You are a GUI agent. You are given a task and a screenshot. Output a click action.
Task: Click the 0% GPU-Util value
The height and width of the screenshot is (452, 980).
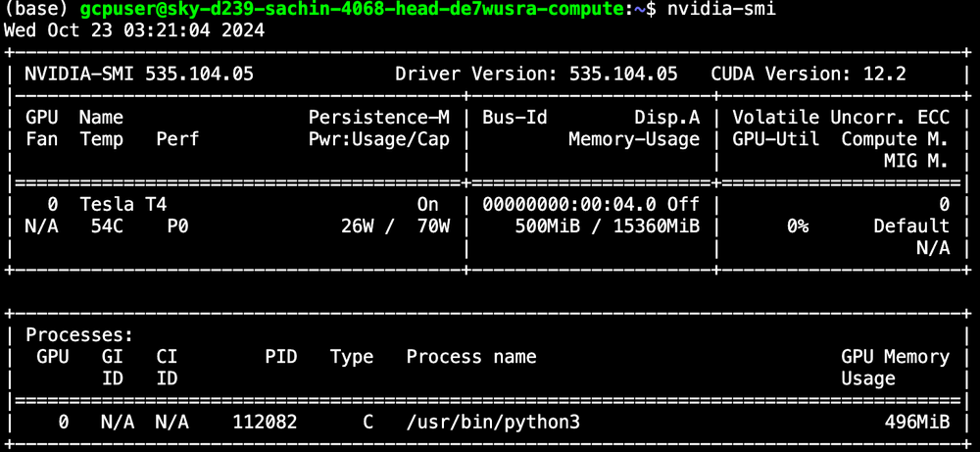(x=798, y=226)
